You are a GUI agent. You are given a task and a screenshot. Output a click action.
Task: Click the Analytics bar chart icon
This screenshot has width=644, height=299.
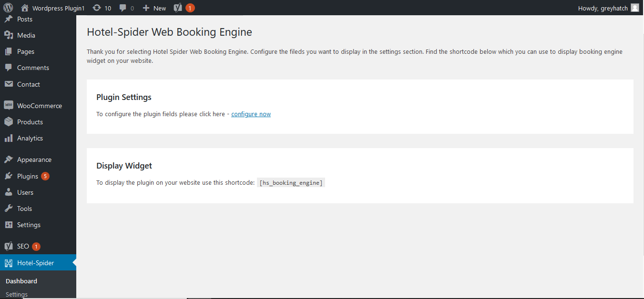pos(8,138)
